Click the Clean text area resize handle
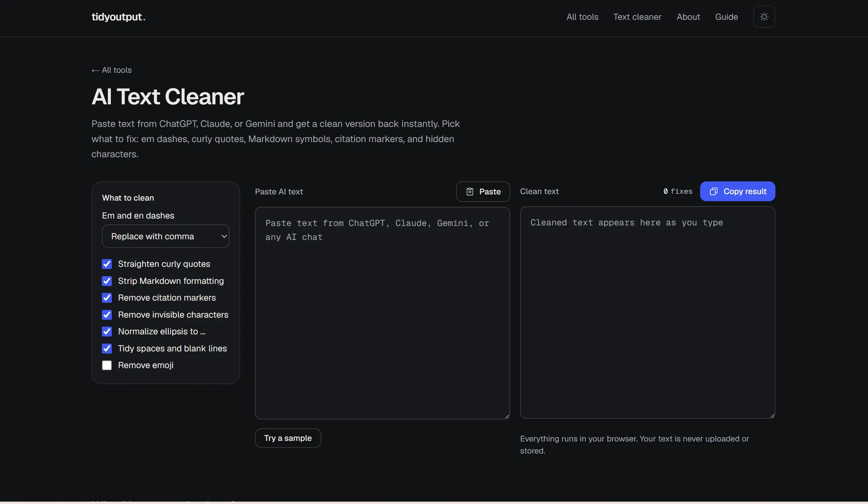This screenshot has width=868, height=504. click(772, 416)
